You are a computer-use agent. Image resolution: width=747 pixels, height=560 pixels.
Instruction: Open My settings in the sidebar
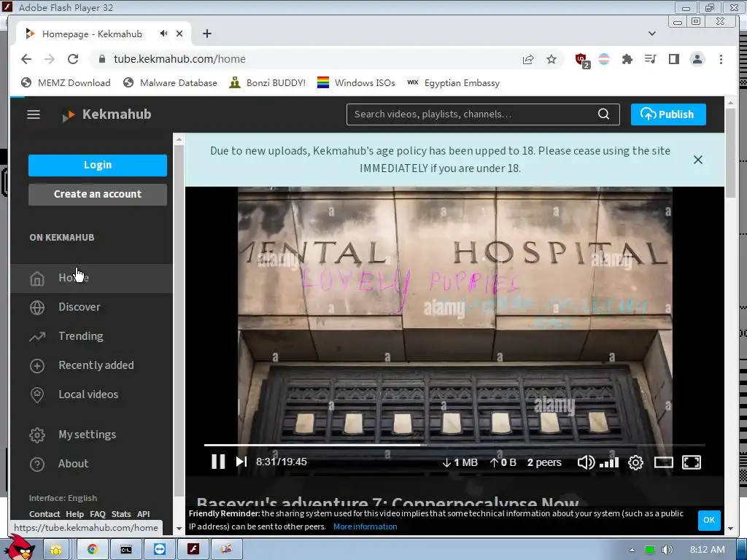[91, 435]
